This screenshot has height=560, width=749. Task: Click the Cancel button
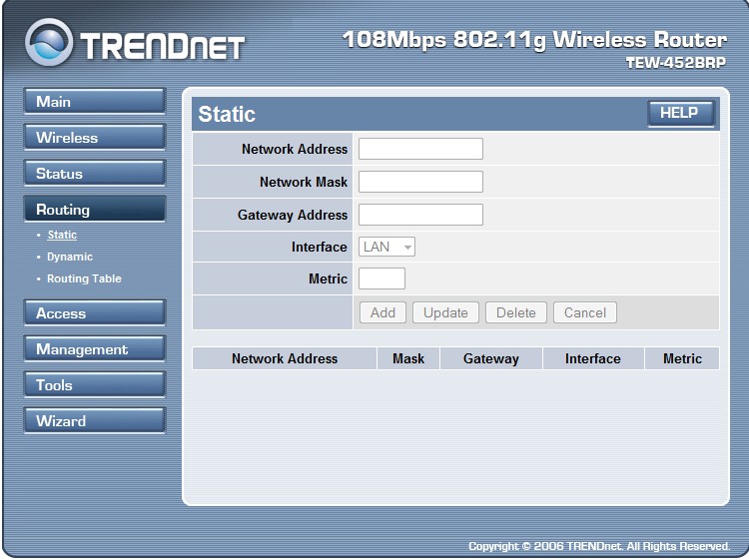584,312
